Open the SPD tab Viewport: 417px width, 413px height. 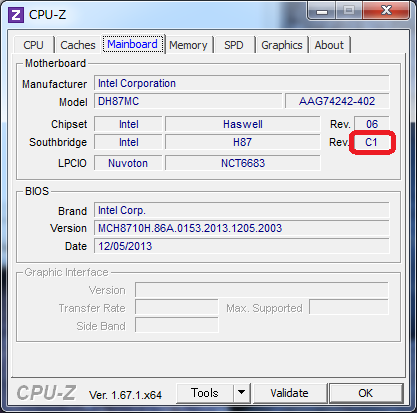[x=233, y=45]
